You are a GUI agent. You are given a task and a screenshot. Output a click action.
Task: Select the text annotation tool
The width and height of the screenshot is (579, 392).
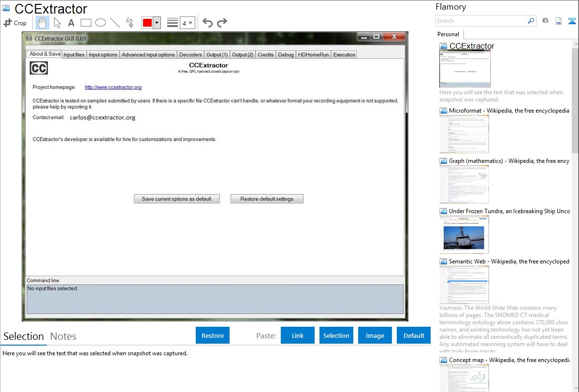[x=71, y=23]
